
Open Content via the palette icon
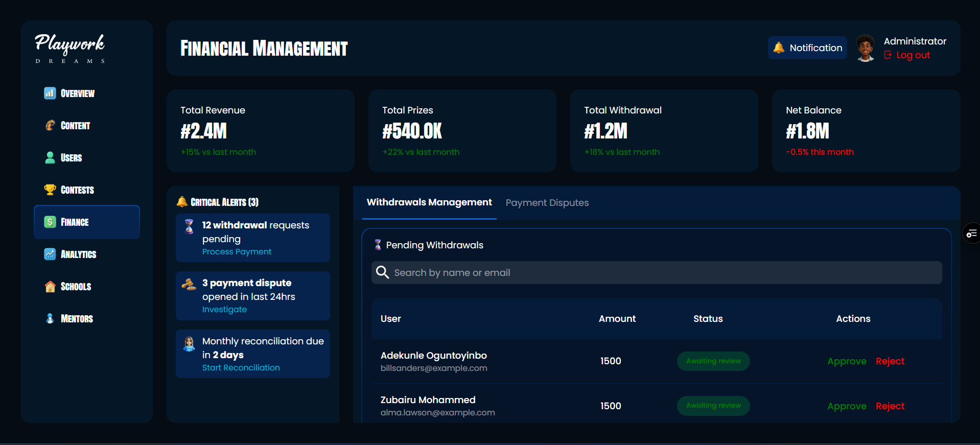coord(50,125)
